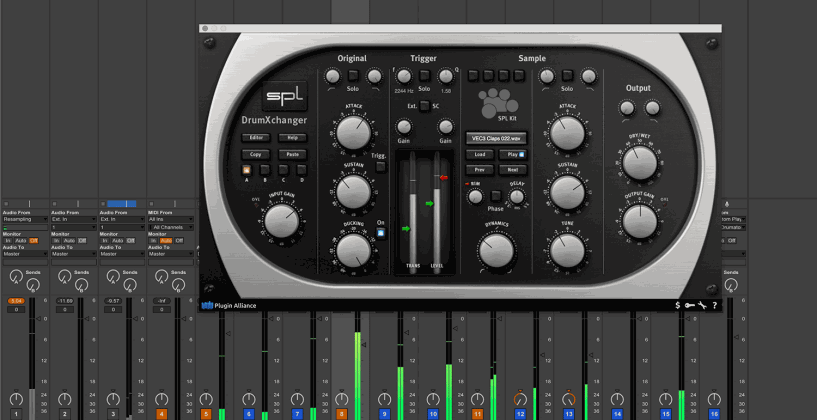The image size is (817, 420).
Task: Deactivate track 5 with its orange number button
Action: [207, 414]
